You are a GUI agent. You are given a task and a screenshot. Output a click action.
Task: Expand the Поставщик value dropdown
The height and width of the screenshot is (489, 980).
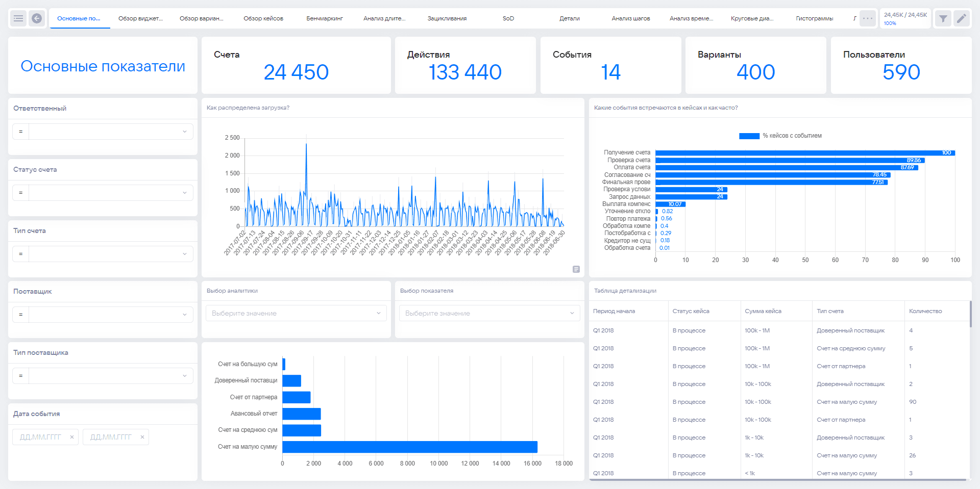pos(111,315)
